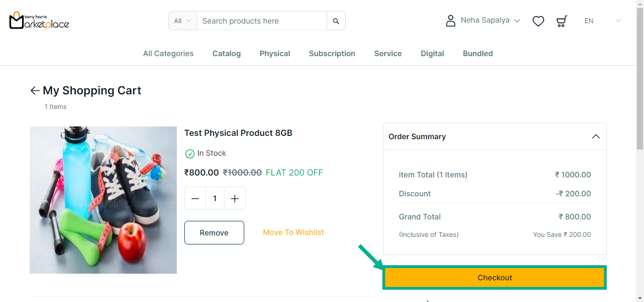Go to the Subscription category
This screenshot has height=302, width=644.
click(332, 54)
